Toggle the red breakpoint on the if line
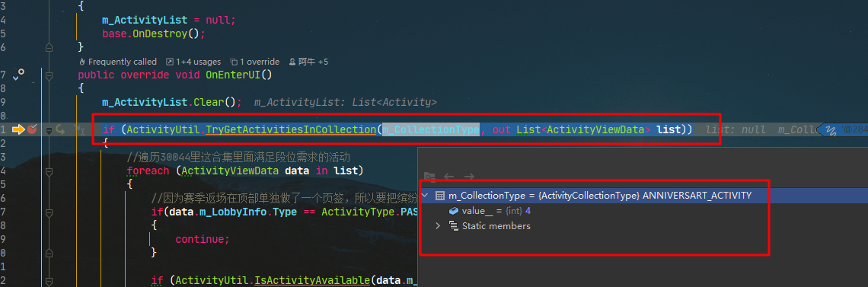Viewport: 868px width, 287px height. [x=32, y=129]
